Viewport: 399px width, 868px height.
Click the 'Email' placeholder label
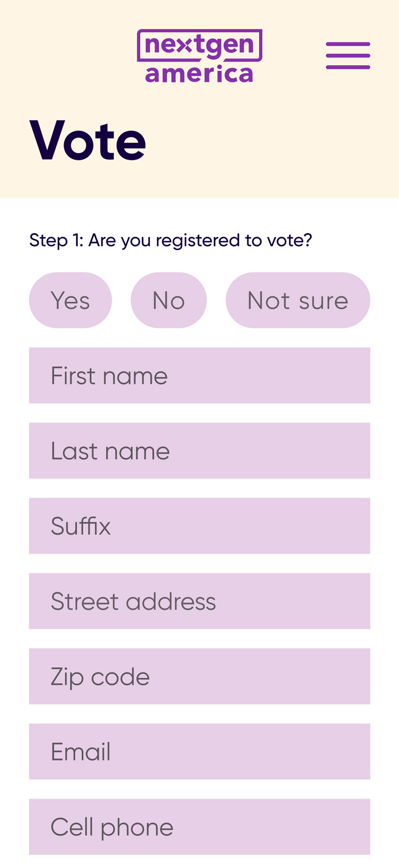point(81,752)
